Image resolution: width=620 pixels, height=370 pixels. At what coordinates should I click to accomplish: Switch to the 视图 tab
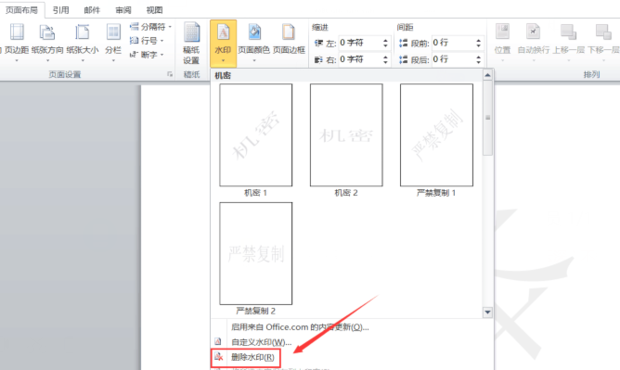pos(155,10)
